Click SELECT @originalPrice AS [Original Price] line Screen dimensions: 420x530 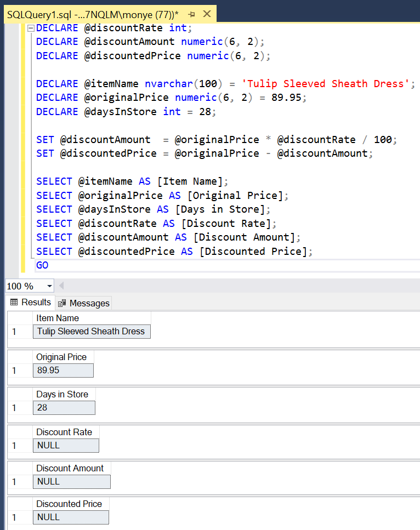162,196
